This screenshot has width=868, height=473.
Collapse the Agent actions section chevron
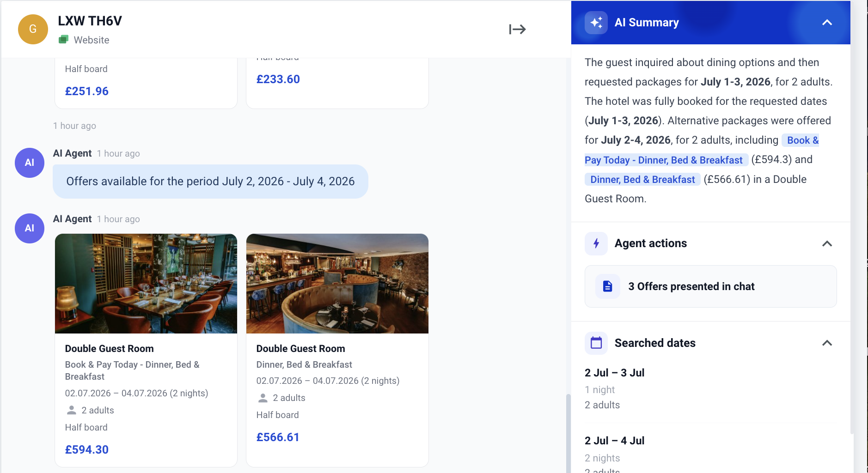pos(827,243)
